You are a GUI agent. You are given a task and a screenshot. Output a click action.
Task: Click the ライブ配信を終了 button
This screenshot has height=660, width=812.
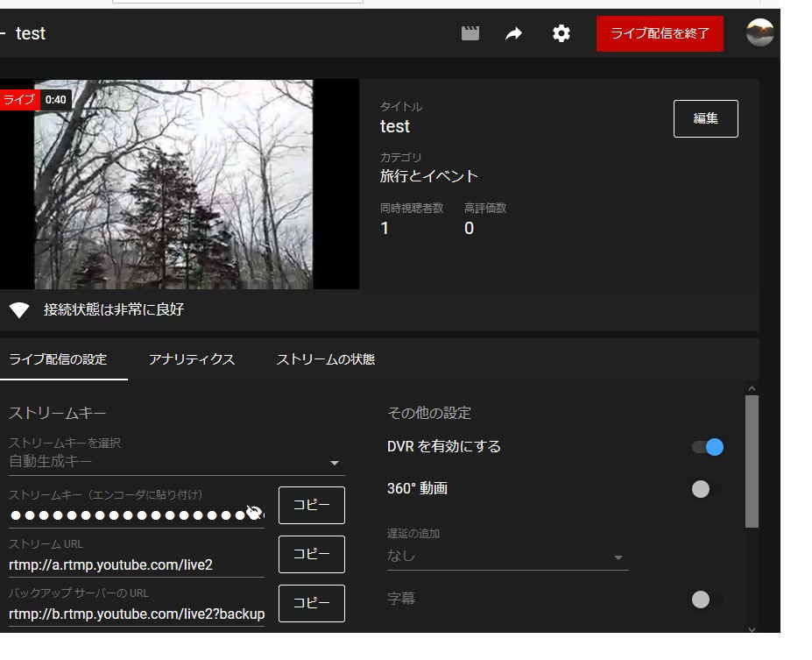pyautogui.click(x=660, y=33)
